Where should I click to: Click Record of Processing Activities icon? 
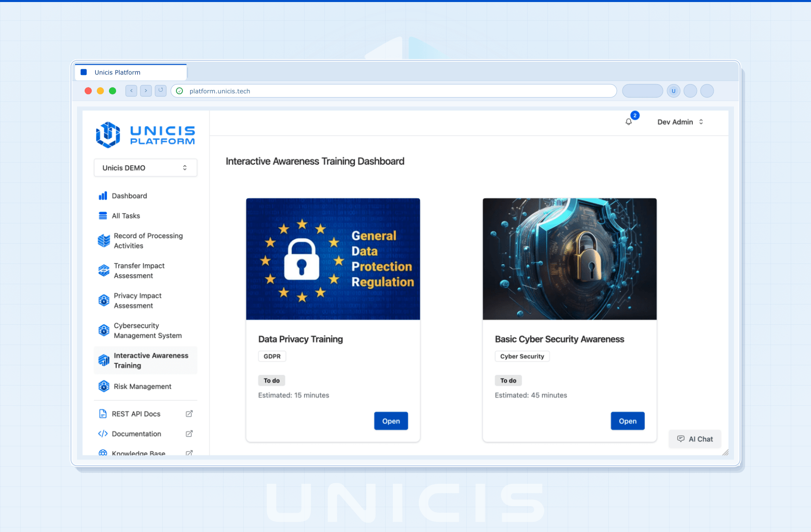coord(104,241)
